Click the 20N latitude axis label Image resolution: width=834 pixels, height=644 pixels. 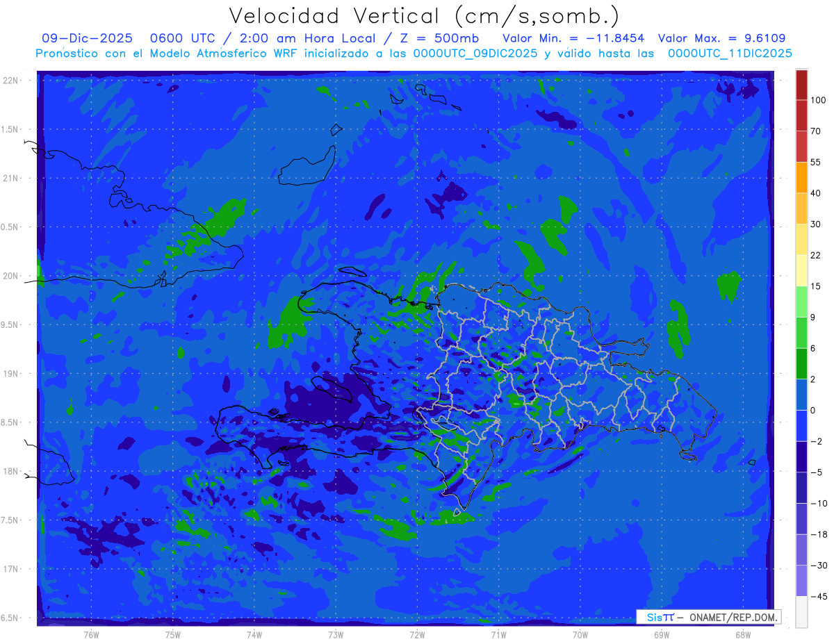[x=11, y=276]
